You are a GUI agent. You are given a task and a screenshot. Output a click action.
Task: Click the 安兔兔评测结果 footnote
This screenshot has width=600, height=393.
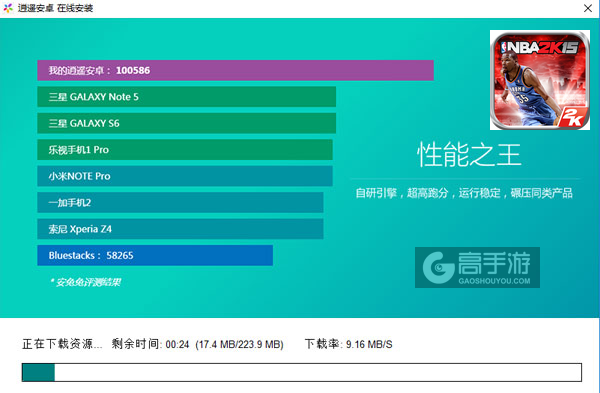[85, 282]
